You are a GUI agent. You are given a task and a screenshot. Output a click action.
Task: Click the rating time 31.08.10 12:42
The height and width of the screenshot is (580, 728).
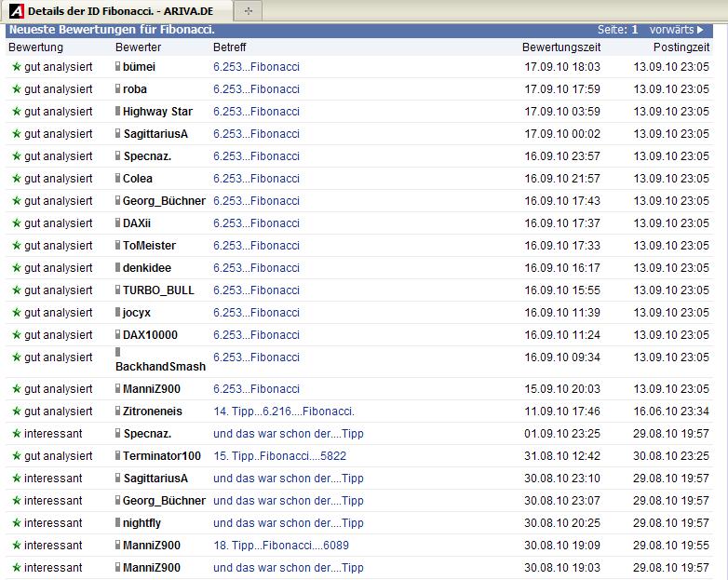pos(562,455)
